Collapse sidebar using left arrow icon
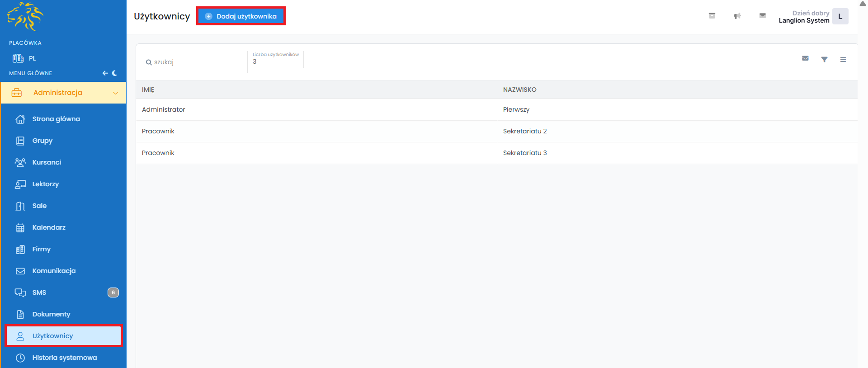The width and height of the screenshot is (868, 368). (x=105, y=73)
